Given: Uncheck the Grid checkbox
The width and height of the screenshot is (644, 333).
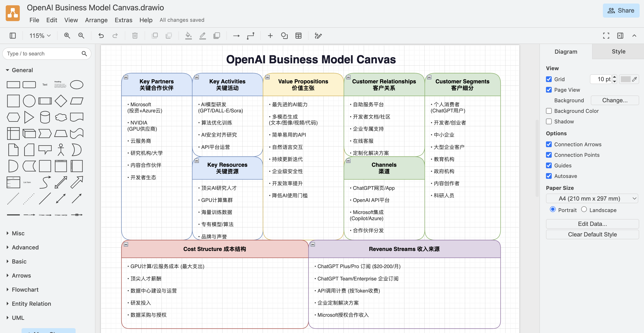Looking at the screenshot, I should tap(549, 79).
